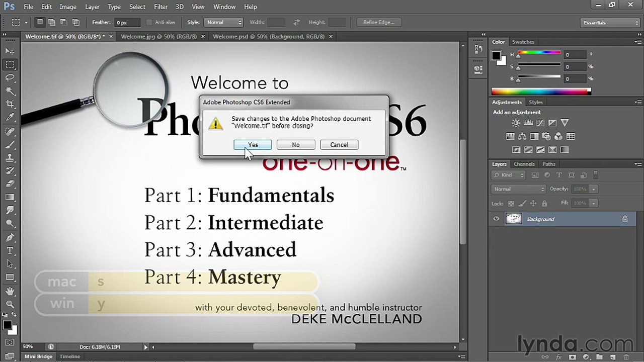The height and width of the screenshot is (362, 644).
Task: Add an Invert adjustment
Action: (x=516, y=150)
